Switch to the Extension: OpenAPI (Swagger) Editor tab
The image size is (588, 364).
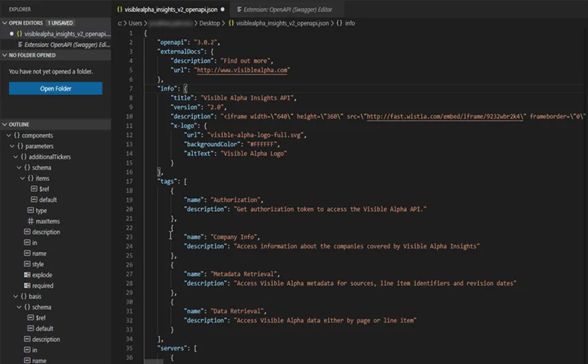point(284,9)
